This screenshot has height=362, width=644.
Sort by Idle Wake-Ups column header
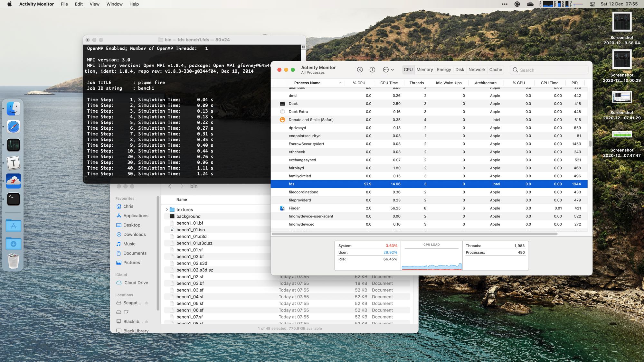449,83
